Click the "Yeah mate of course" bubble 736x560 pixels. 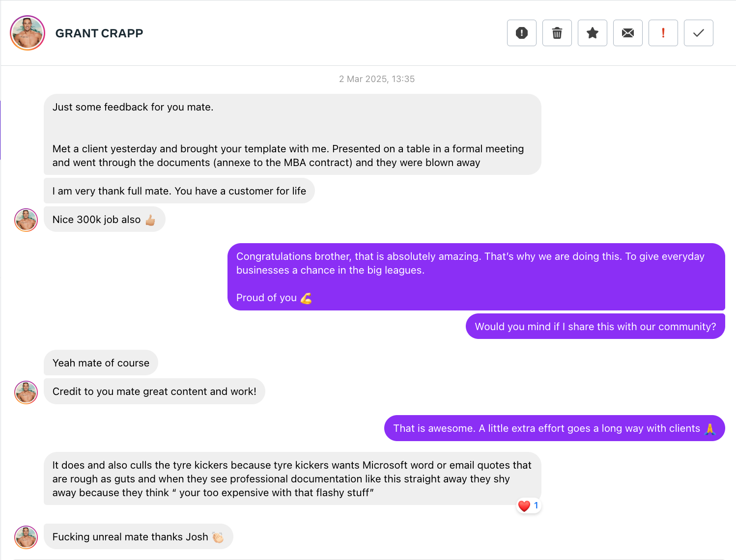click(x=101, y=363)
